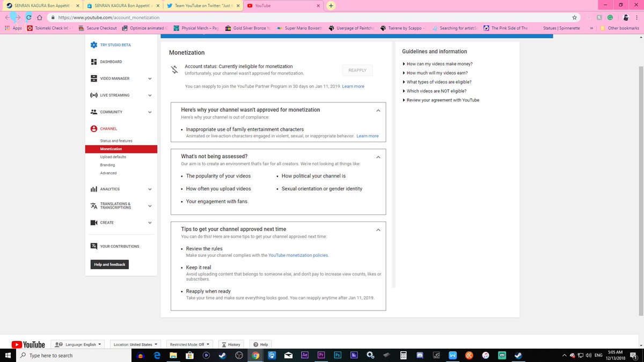Open the Other bookmarks folder
The width and height of the screenshot is (644, 362).
620,28
